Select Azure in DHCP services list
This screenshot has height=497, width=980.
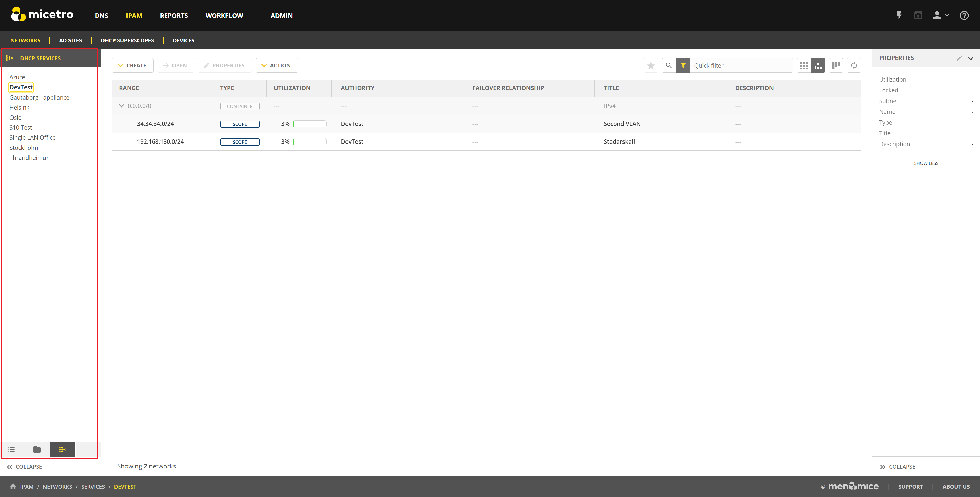coord(17,77)
